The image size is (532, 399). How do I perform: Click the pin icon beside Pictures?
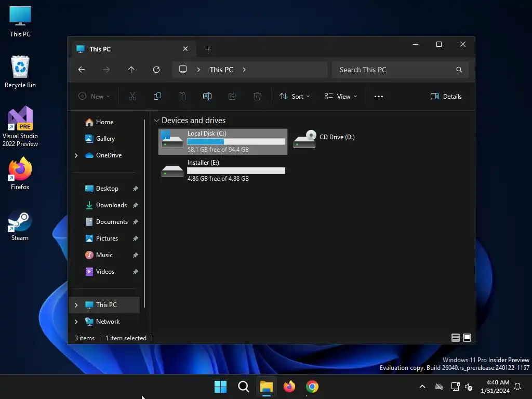[x=136, y=238]
